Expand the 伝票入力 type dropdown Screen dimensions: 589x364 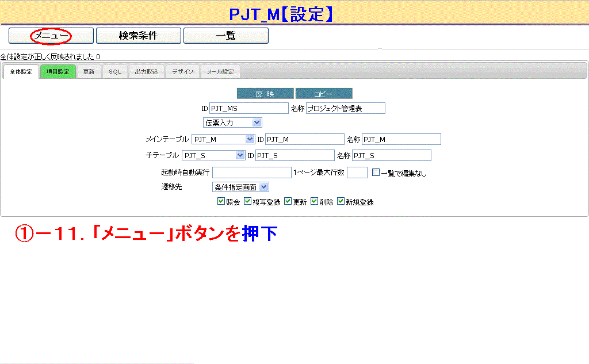click(x=232, y=122)
